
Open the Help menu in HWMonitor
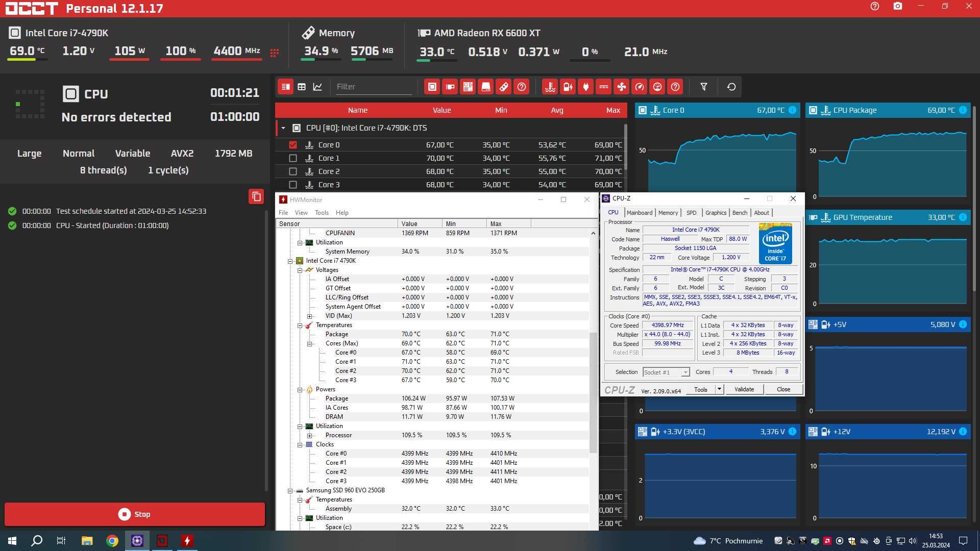click(342, 213)
